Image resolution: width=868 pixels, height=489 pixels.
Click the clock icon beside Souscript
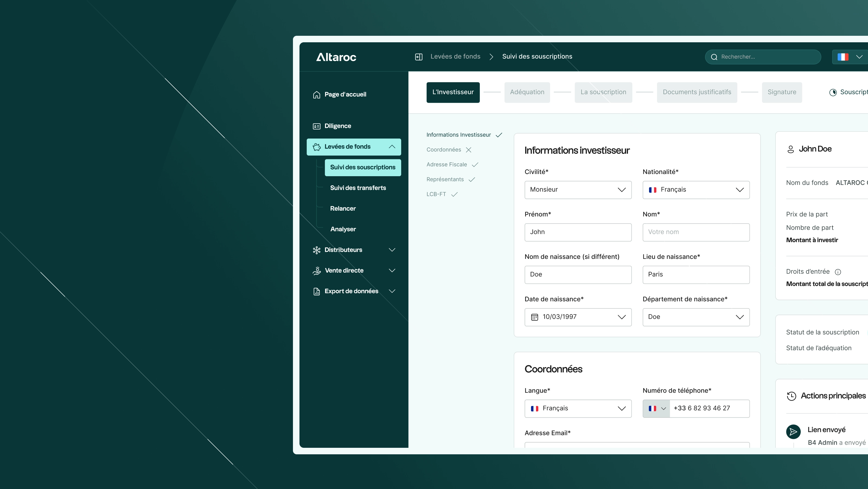click(x=833, y=92)
